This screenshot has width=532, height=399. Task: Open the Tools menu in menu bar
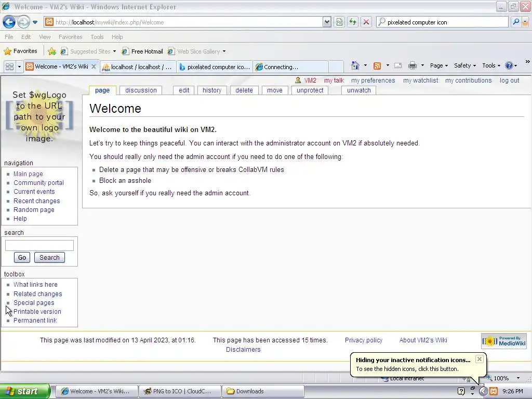[x=97, y=37]
